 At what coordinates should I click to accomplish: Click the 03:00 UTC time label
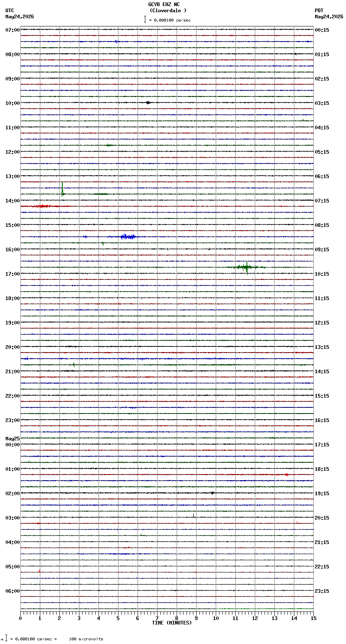(13, 518)
